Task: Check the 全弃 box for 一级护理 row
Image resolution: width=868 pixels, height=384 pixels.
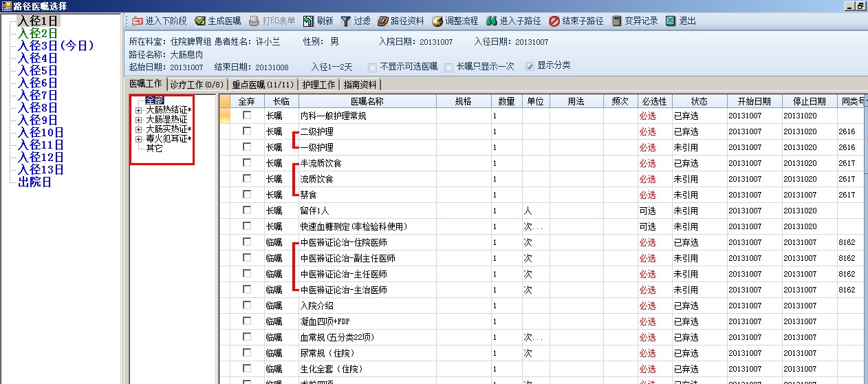Action: coord(247,147)
